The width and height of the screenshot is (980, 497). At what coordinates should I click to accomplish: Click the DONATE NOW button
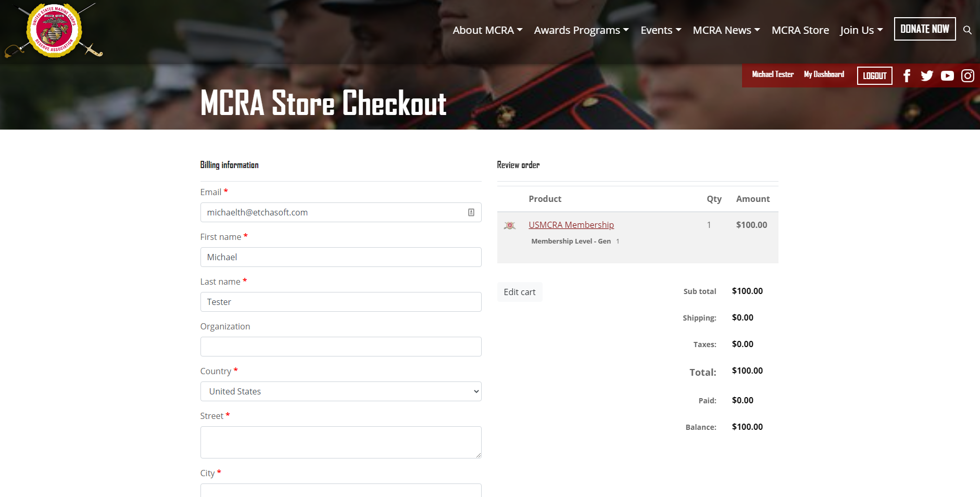coord(925,29)
